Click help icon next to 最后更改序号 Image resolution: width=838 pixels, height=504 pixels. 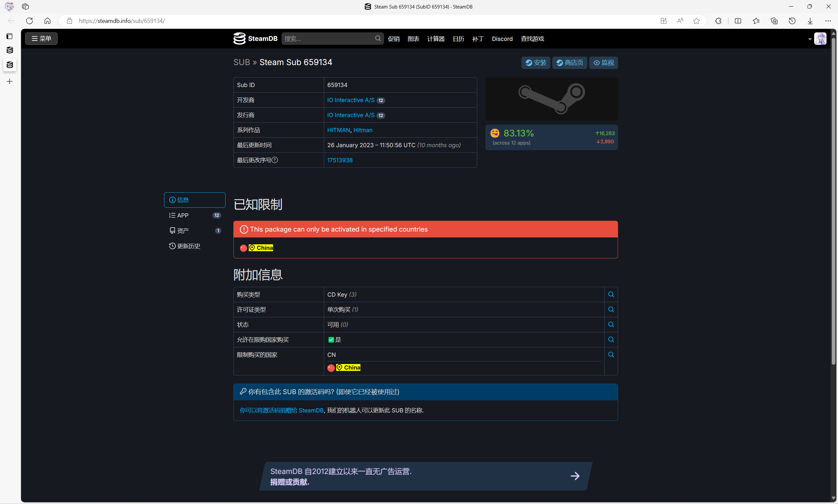(x=275, y=160)
